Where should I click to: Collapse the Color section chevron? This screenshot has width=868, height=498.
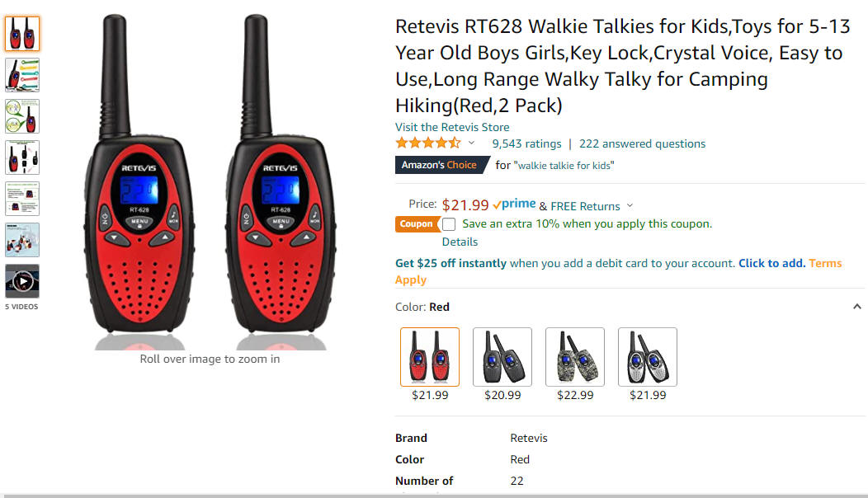tap(857, 307)
